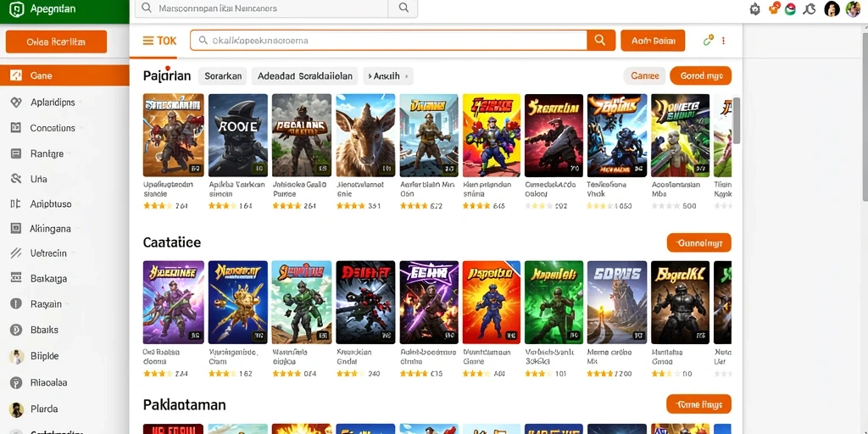Open the settings gear icon at top right

(x=755, y=8)
